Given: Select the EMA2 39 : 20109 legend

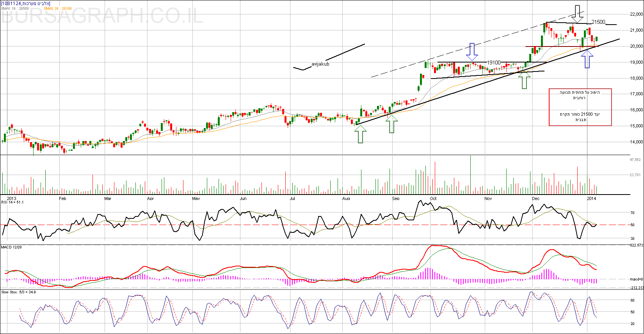Looking at the screenshot, I should click(x=58, y=8).
